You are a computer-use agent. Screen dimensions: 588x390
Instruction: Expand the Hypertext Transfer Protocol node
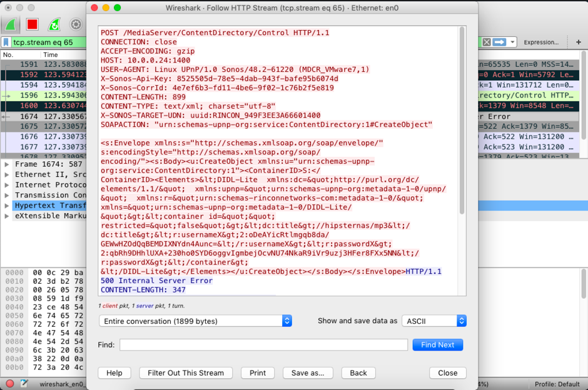coord(7,206)
